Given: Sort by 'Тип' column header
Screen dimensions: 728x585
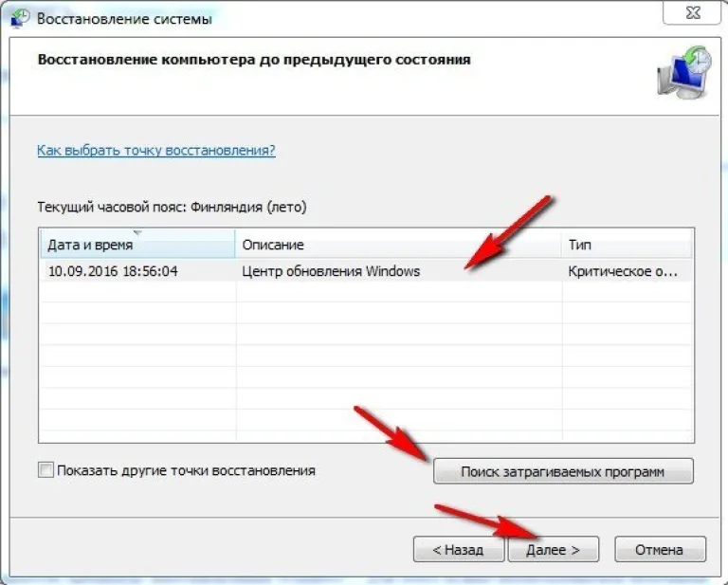Looking at the screenshot, I should 628,244.
